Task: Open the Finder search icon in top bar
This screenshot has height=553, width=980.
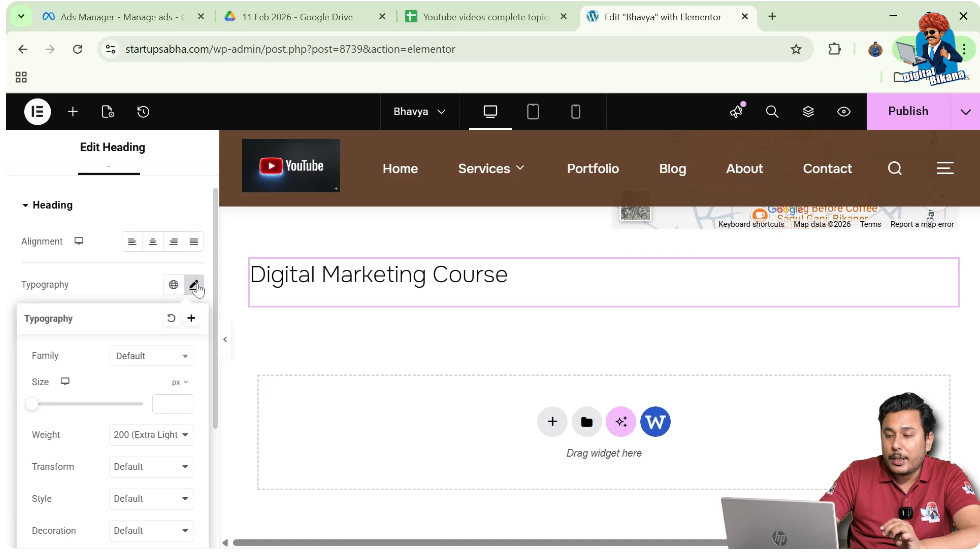Action: point(772,112)
